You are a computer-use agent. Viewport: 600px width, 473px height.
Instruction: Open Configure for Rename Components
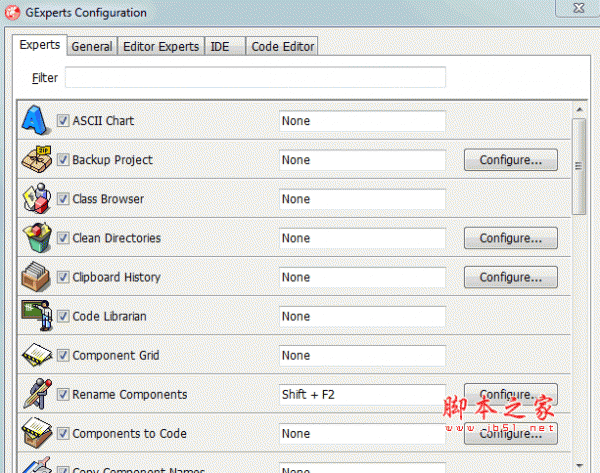(511, 394)
